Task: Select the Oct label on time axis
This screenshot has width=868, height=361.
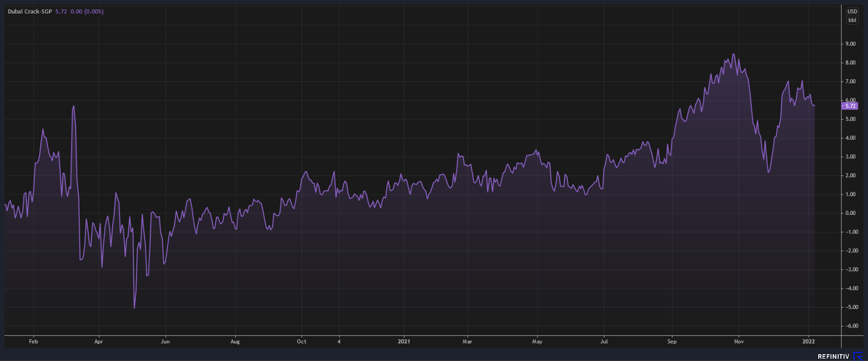Action: tap(302, 342)
